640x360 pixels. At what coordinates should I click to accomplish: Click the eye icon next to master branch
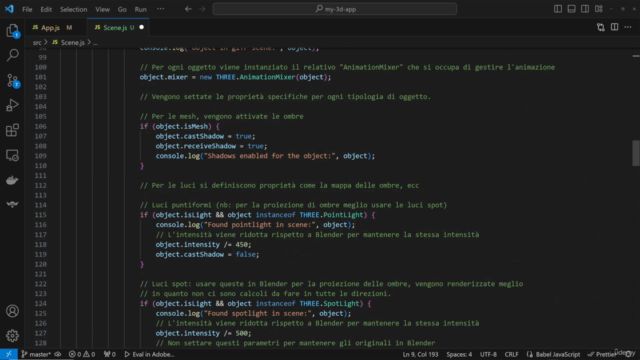[58, 354]
